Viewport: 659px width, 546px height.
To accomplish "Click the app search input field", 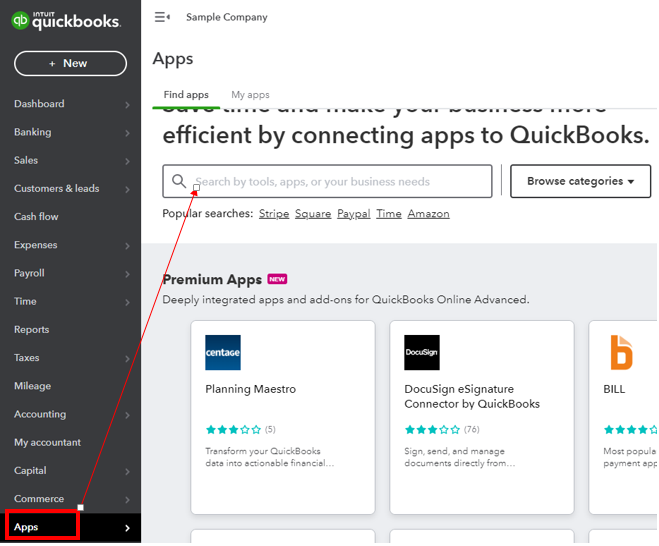I will click(327, 181).
